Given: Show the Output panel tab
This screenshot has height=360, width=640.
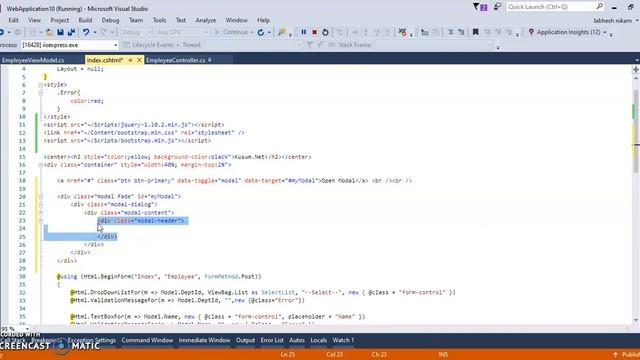Looking at the screenshot, I should click(x=245, y=340).
